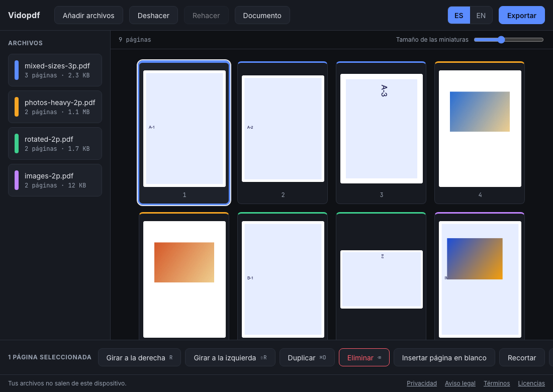The height and width of the screenshot is (392, 553).
Task: Open the Documento menu
Action: pos(262,15)
